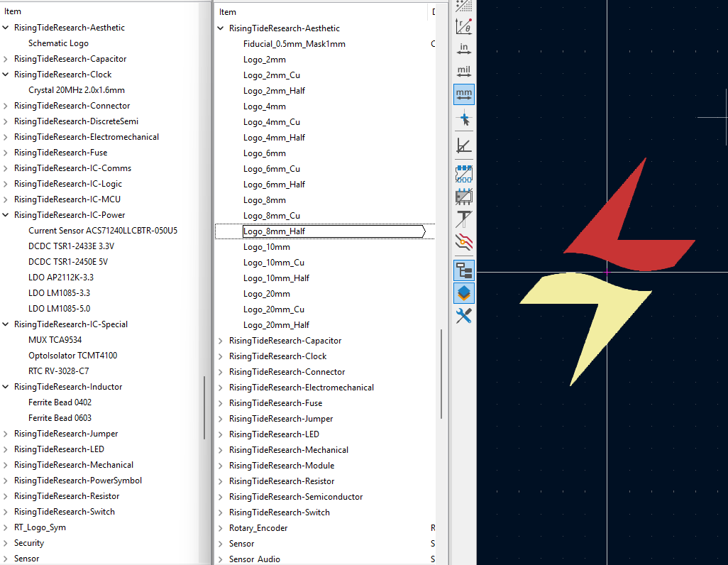The image size is (728, 565).
Task: Expand RisingTideResearch-PowerSymbol library
Action: [6, 481]
